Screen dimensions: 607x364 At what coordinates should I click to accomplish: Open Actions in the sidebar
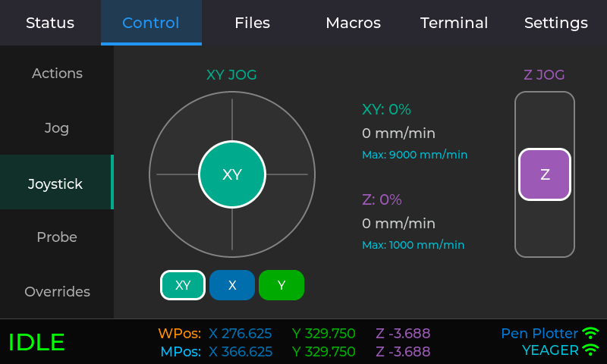[x=57, y=74]
